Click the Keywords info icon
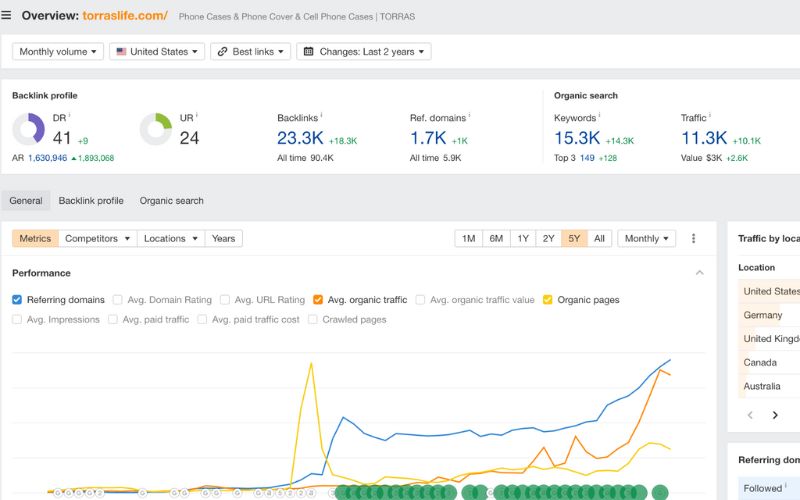Viewport: 800px width, 500px height. [599, 115]
